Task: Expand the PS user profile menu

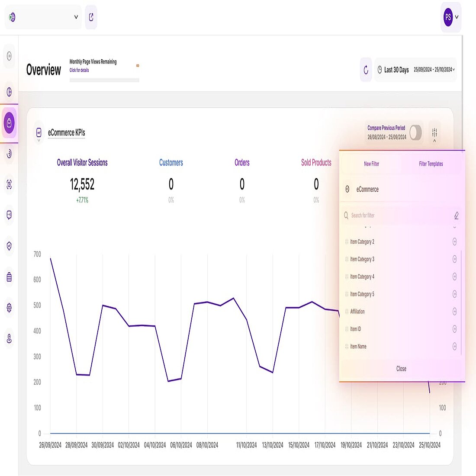Action: click(x=451, y=17)
